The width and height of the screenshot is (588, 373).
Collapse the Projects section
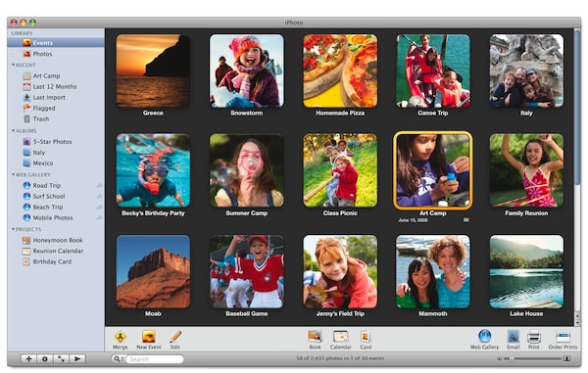(13, 229)
